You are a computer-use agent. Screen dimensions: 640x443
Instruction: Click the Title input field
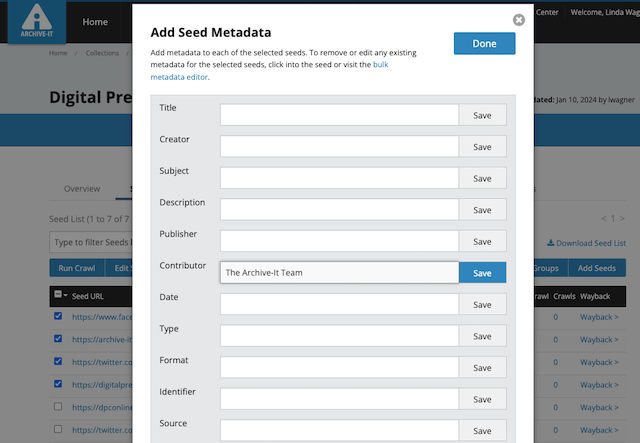pos(339,115)
